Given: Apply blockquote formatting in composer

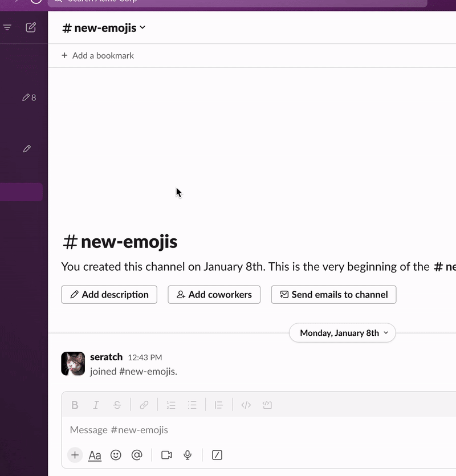Looking at the screenshot, I should coord(219,405).
